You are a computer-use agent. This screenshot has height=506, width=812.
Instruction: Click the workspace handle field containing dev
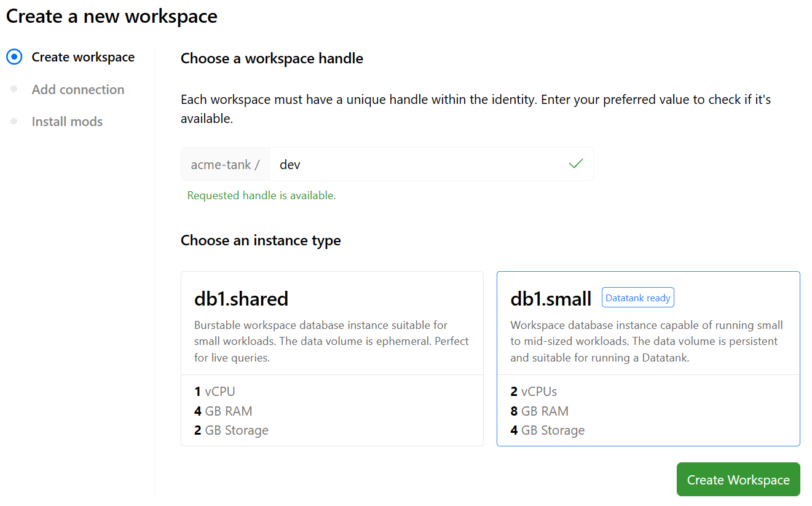[432, 164]
